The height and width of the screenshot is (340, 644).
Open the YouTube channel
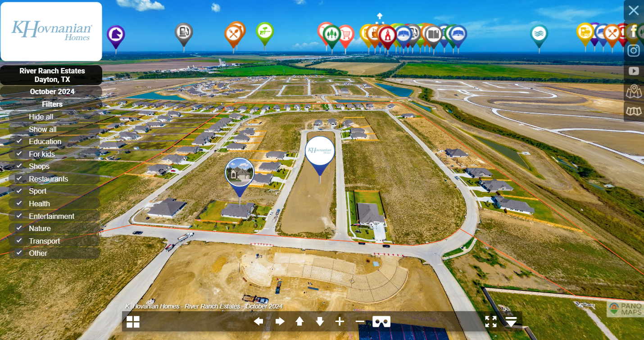[634, 71]
